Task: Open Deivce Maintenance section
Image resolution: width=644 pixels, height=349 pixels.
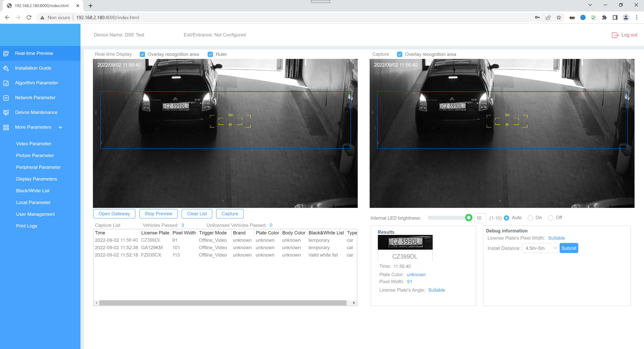Action: (x=36, y=112)
